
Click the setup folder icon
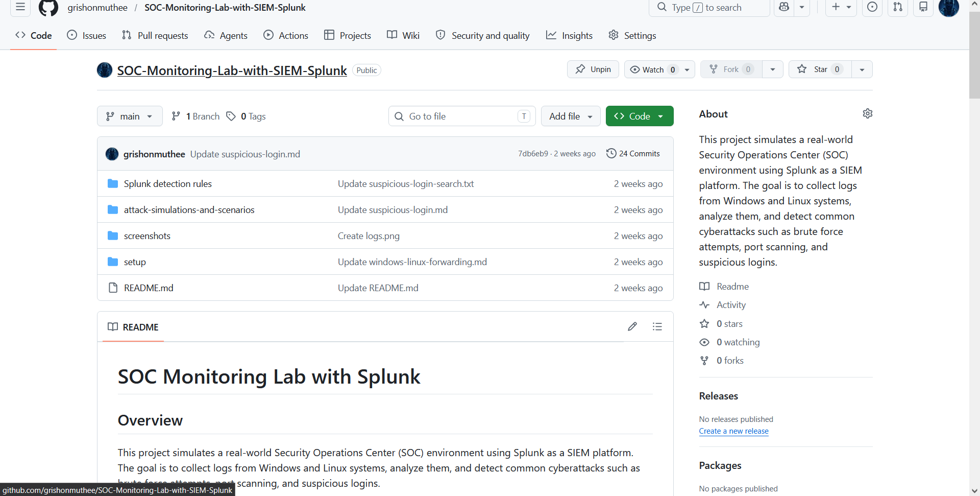[113, 262]
